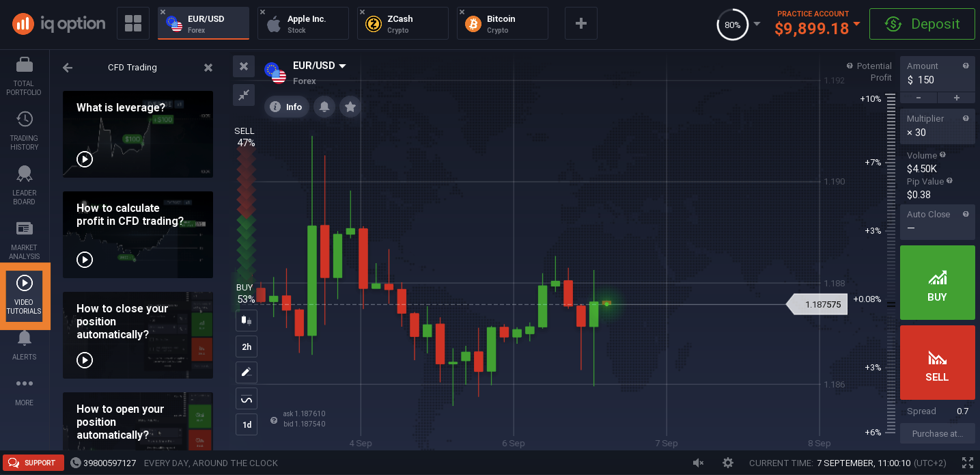
Task: Open the Multiplier x30 selector
Action: tap(937, 126)
